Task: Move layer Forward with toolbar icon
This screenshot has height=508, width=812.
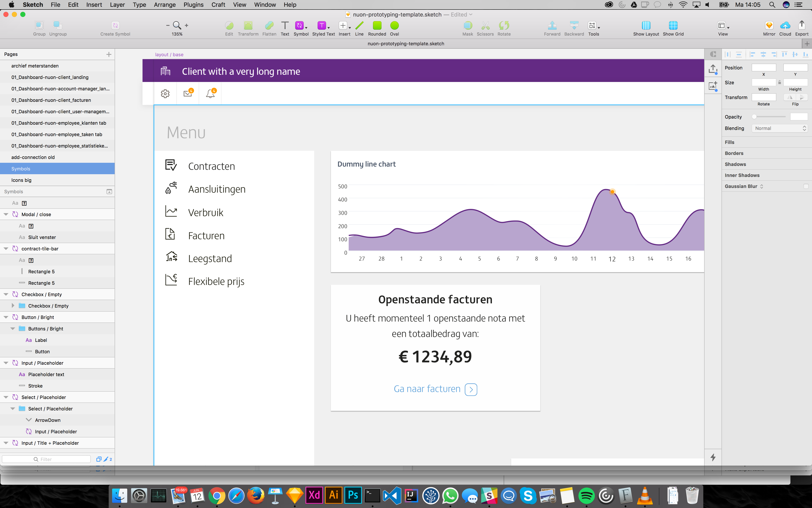Action: point(552,26)
